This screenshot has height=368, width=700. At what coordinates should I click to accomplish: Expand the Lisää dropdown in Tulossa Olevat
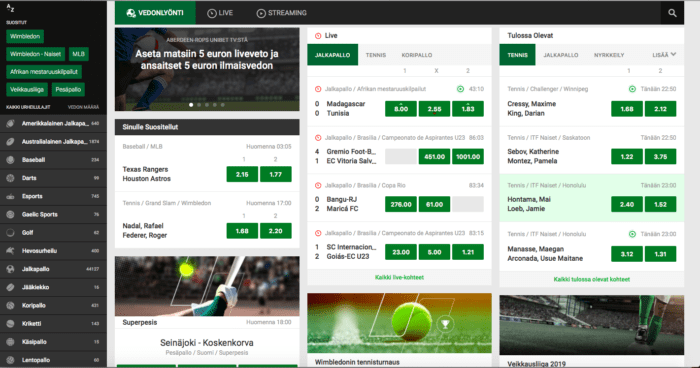pos(664,55)
